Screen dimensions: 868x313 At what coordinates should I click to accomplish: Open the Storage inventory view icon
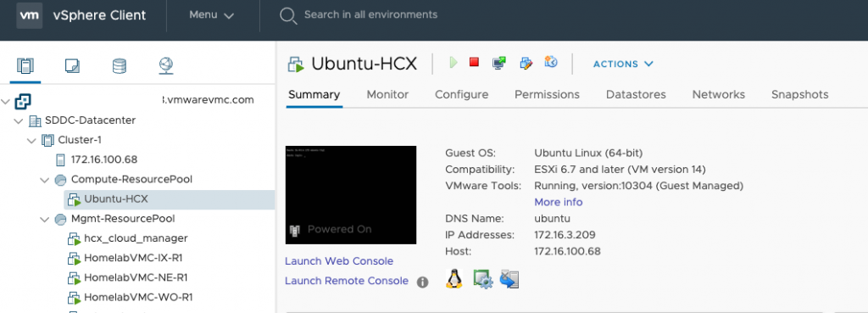point(119,66)
